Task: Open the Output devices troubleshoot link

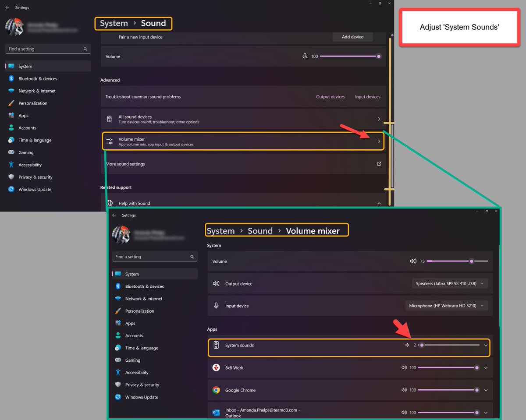Action: point(331,97)
